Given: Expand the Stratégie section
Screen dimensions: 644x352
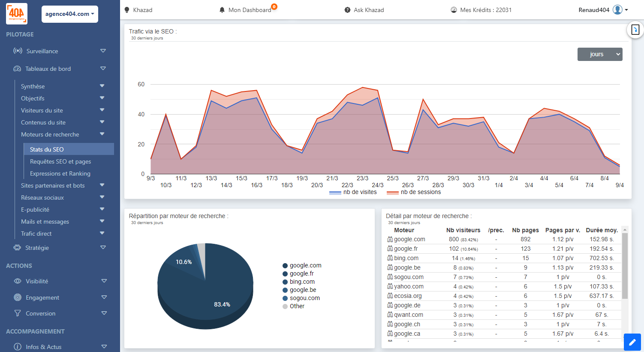Looking at the screenshot, I should click(x=103, y=247).
